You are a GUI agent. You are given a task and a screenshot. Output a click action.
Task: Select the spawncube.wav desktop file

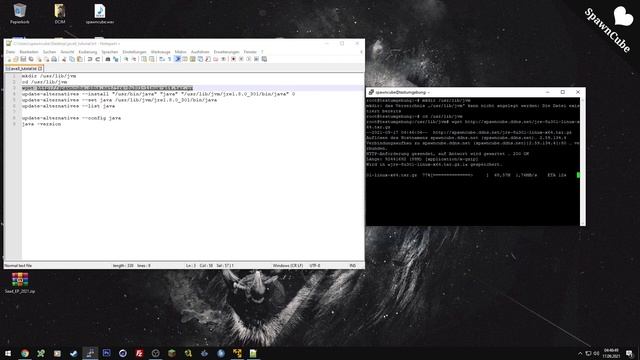pos(100,13)
